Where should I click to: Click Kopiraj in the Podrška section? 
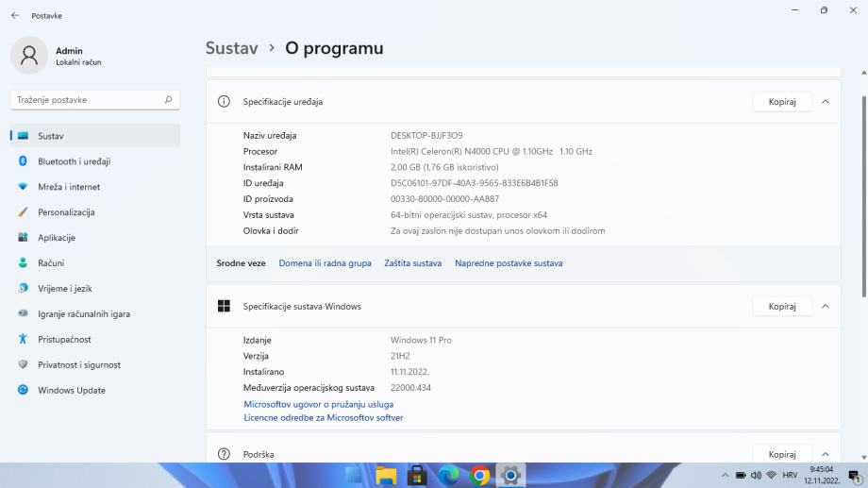click(782, 454)
